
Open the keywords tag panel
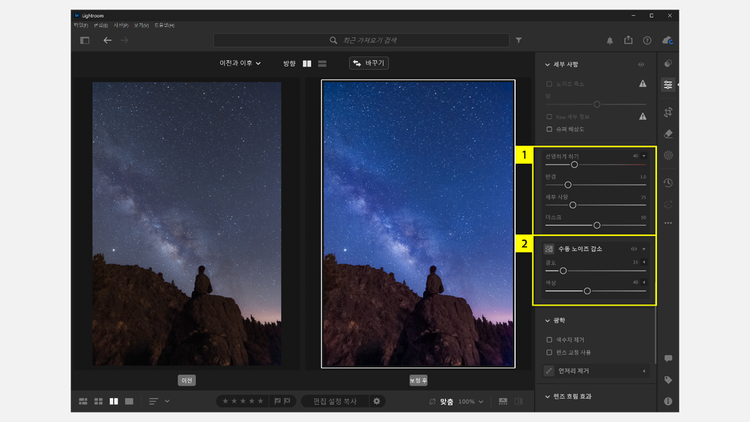668,380
